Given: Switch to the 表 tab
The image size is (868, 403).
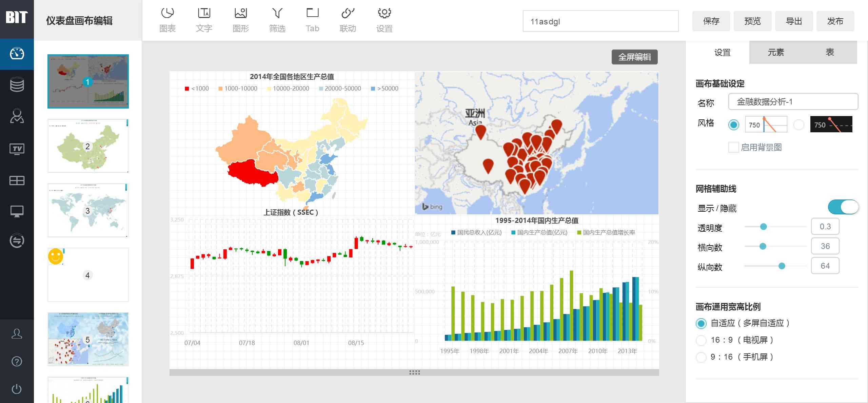Looking at the screenshot, I should tap(830, 52).
